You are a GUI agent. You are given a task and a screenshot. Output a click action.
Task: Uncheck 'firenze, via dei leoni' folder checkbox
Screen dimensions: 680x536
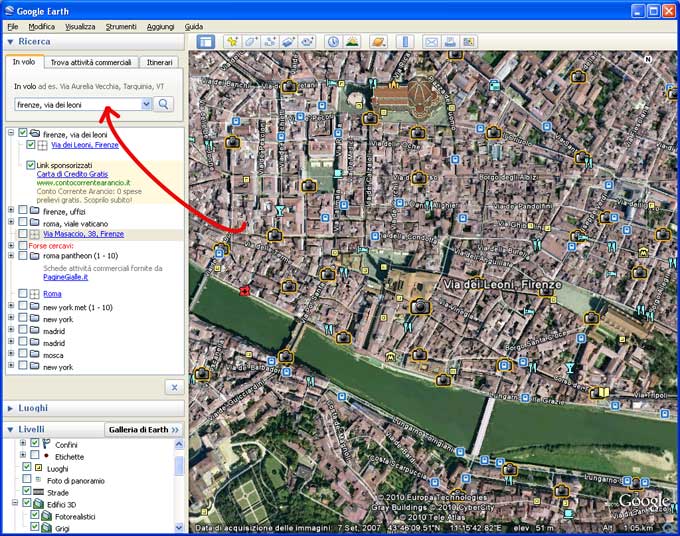23,133
